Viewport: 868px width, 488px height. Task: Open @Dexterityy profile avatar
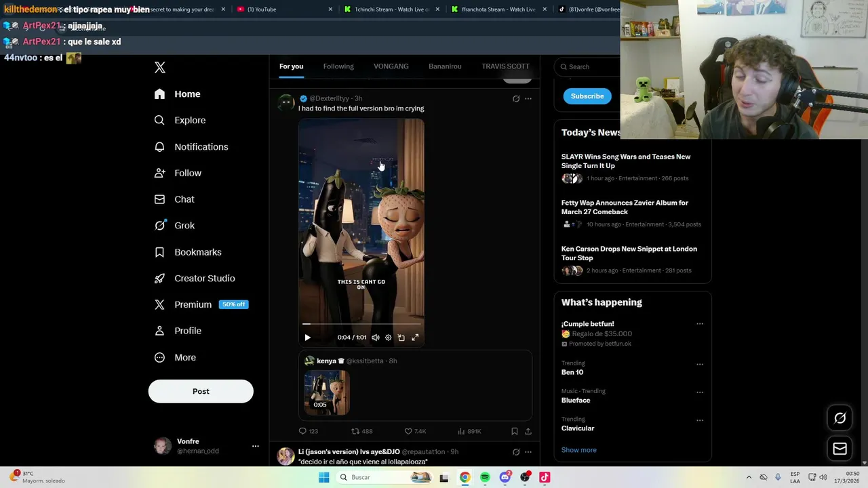pos(286,103)
